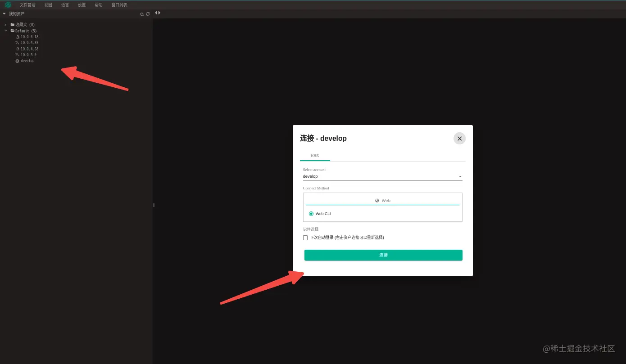Viewport: 626px width, 364px height.
Task: Open the 视图 menu
Action: (48, 5)
